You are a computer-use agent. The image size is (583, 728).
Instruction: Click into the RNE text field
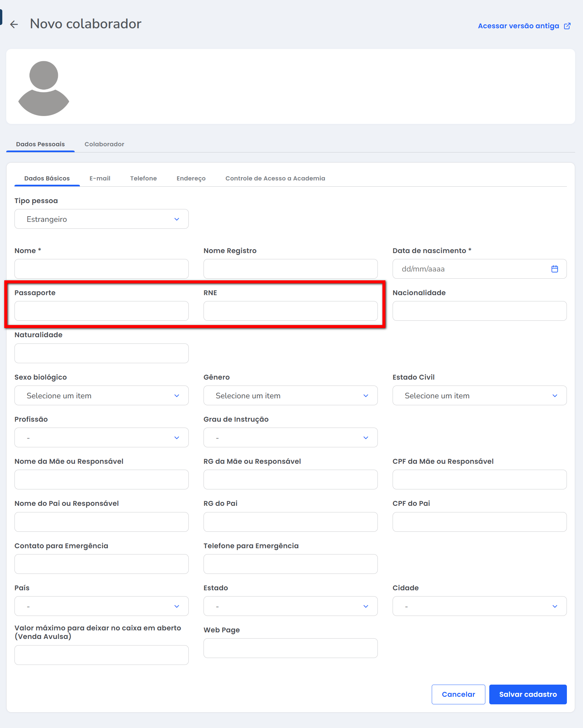tap(290, 311)
